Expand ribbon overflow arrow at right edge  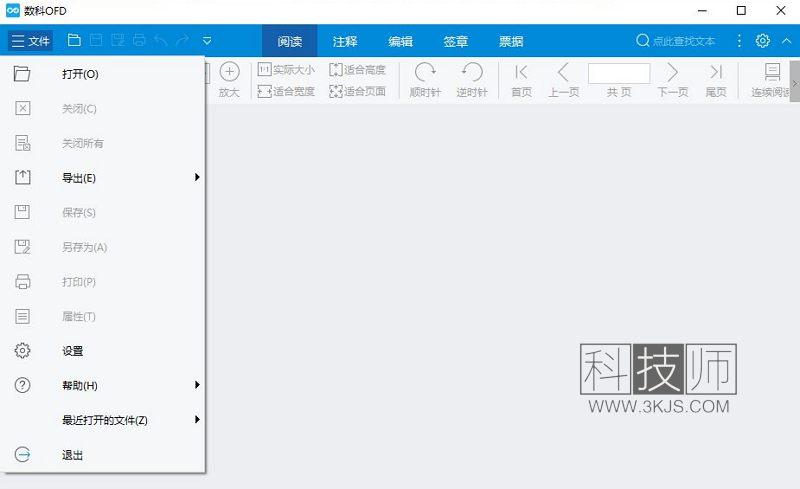pos(795,82)
